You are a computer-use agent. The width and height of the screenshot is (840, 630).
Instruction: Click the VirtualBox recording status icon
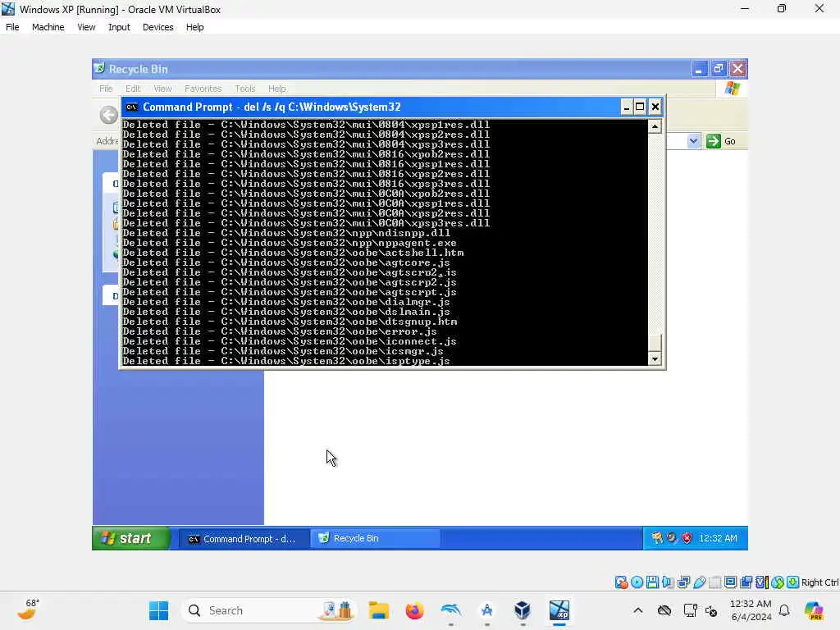(746, 582)
